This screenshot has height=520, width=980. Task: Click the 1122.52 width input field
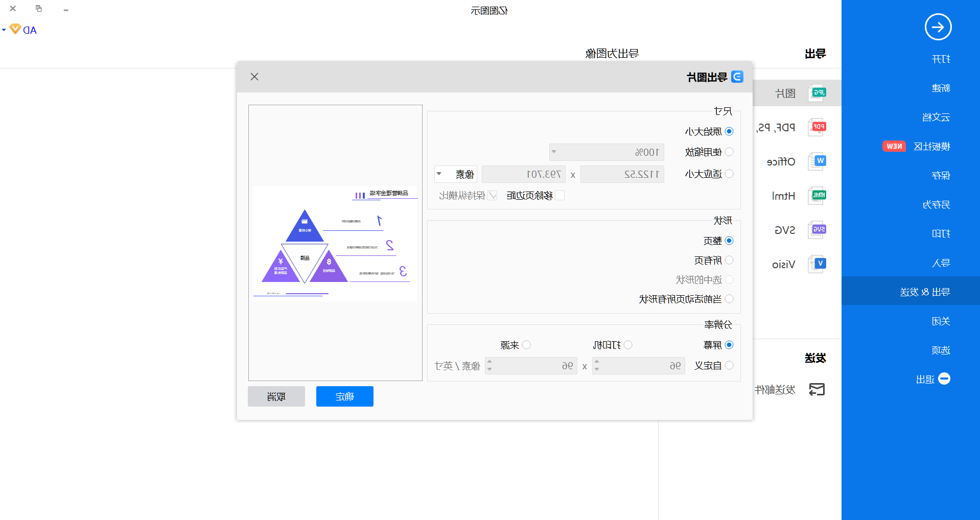click(x=622, y=174)
